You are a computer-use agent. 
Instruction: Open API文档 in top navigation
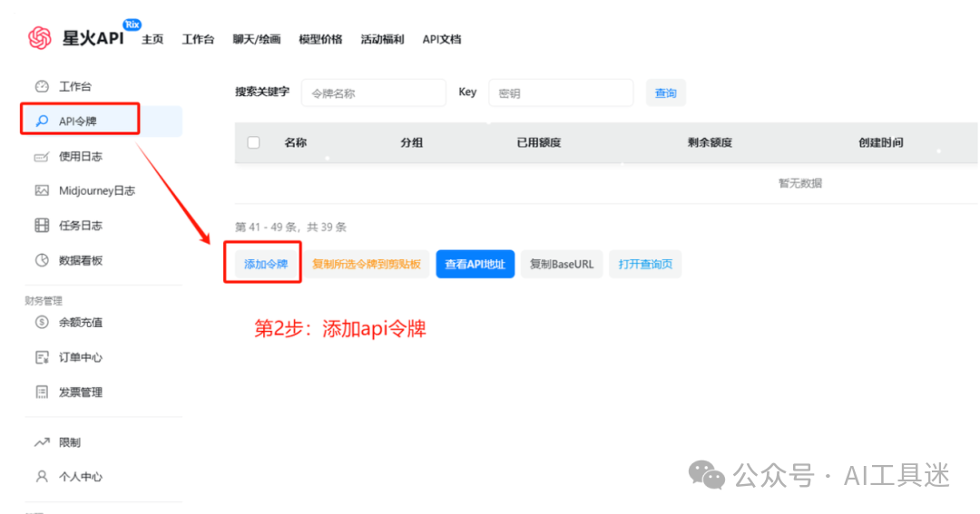(x=442, y=39)
